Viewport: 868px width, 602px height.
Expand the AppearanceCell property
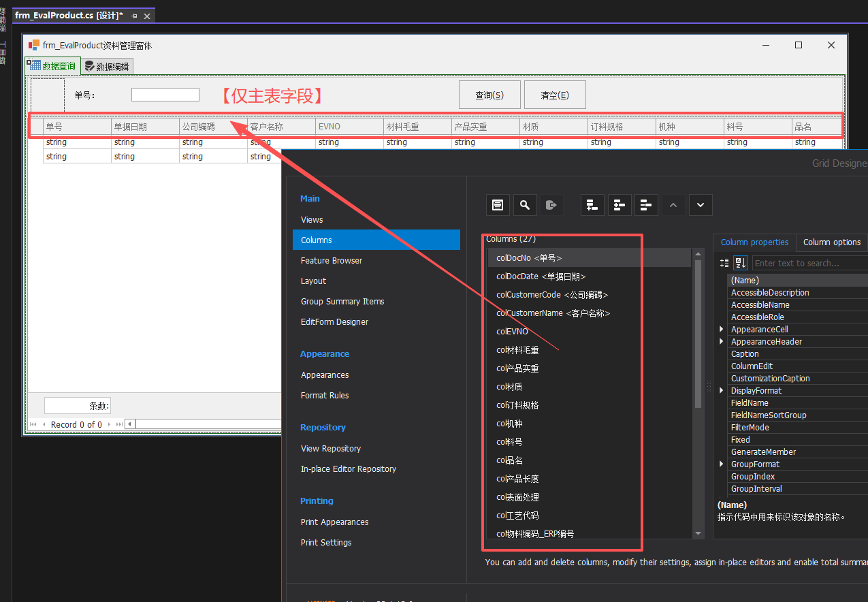[x=722, y=329]
